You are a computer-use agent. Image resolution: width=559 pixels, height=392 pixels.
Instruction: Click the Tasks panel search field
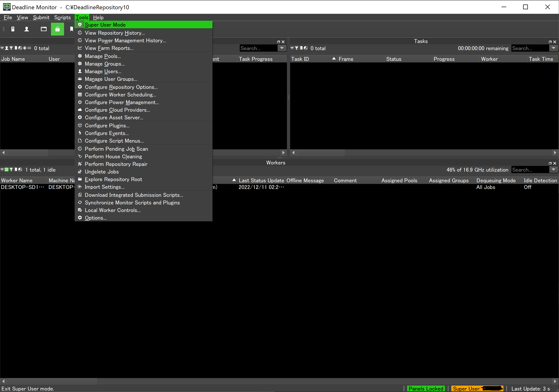(x=530, y=48)
